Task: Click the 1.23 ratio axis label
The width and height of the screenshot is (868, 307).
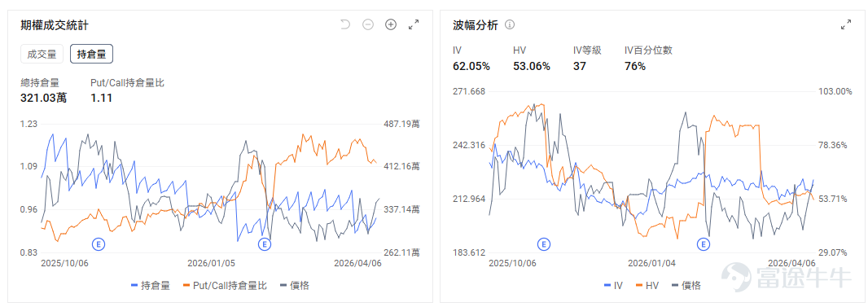Action: (x=28, y=124)
